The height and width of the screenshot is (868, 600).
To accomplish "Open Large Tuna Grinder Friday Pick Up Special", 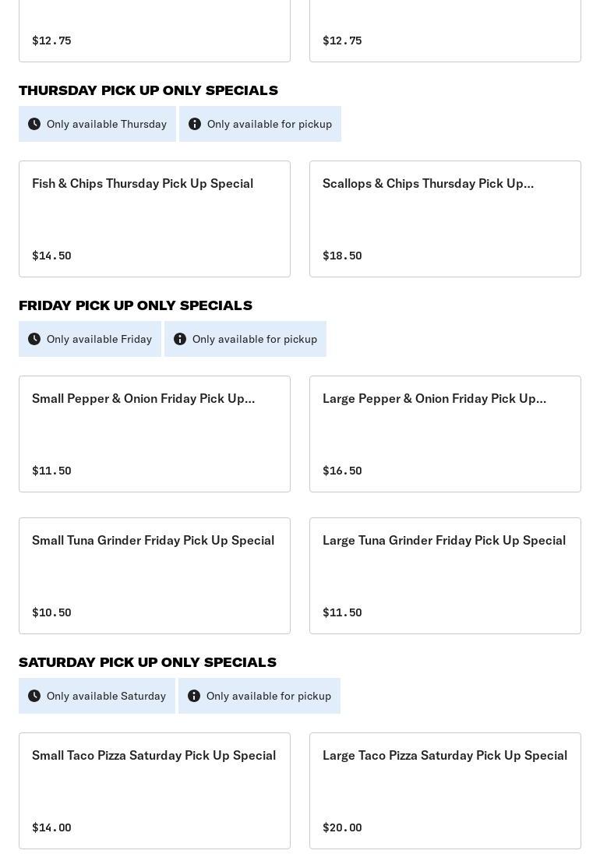I will tap(445, 576).
